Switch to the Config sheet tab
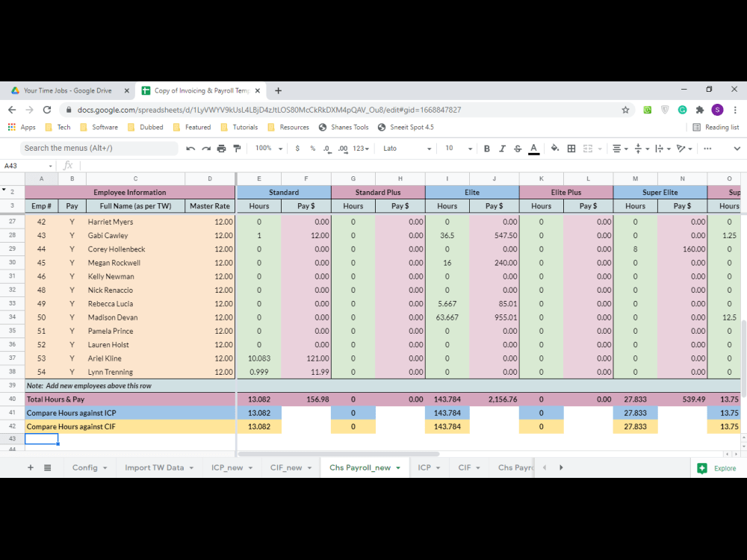 (x=84, y=467)
